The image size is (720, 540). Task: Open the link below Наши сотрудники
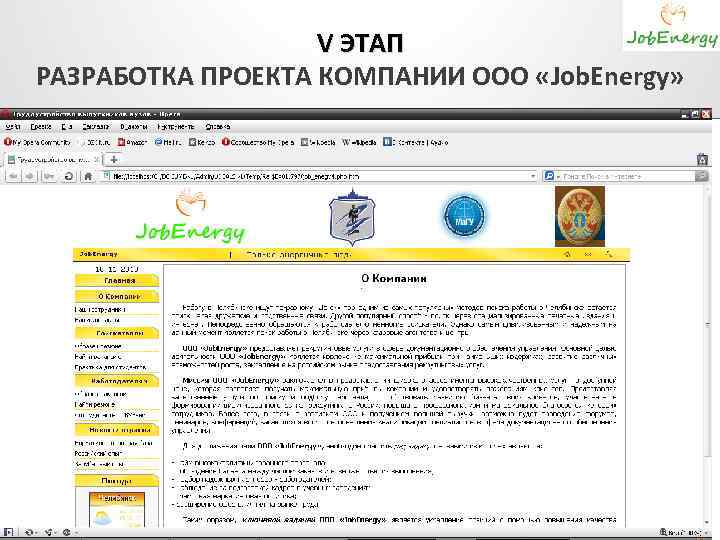97,320
